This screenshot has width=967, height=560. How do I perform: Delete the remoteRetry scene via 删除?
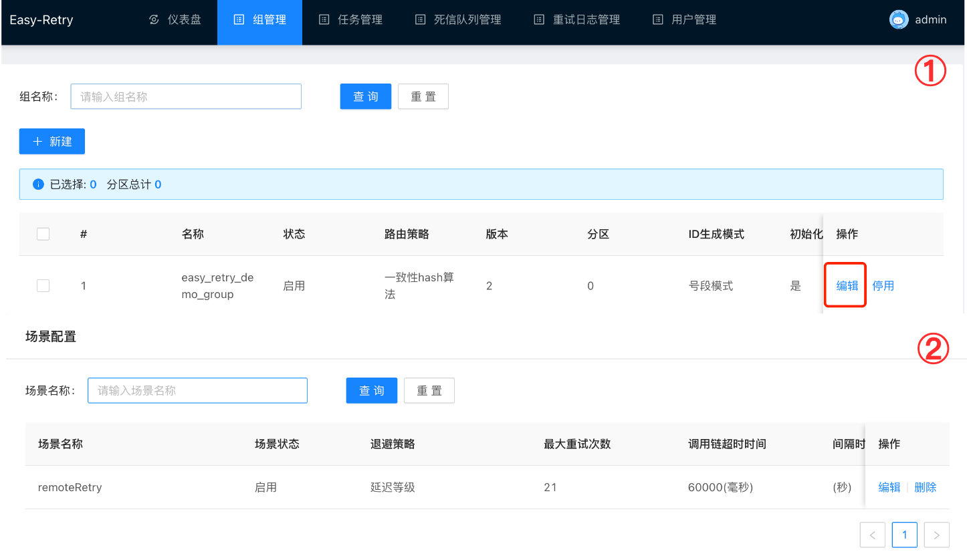(x=925, y=487)
